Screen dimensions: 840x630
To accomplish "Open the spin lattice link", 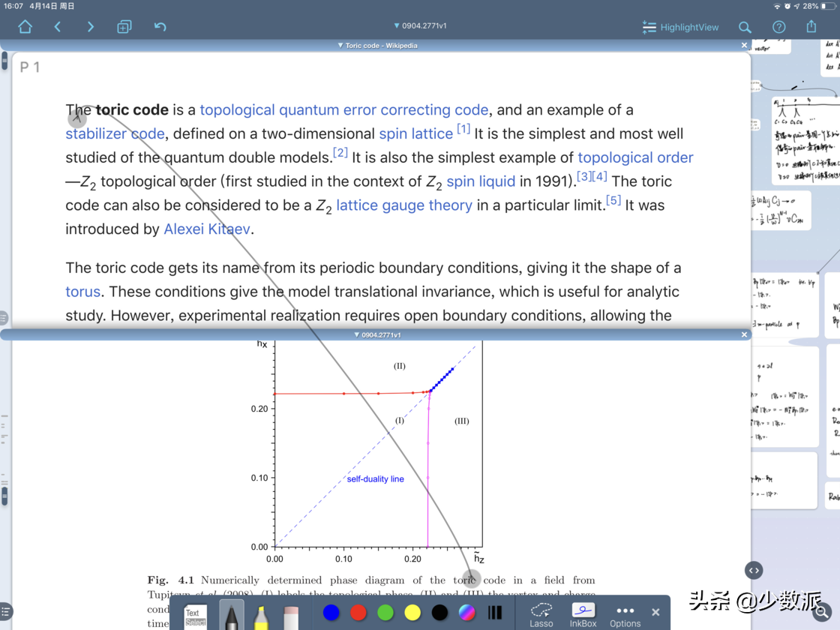I will [x=415, y=133].
